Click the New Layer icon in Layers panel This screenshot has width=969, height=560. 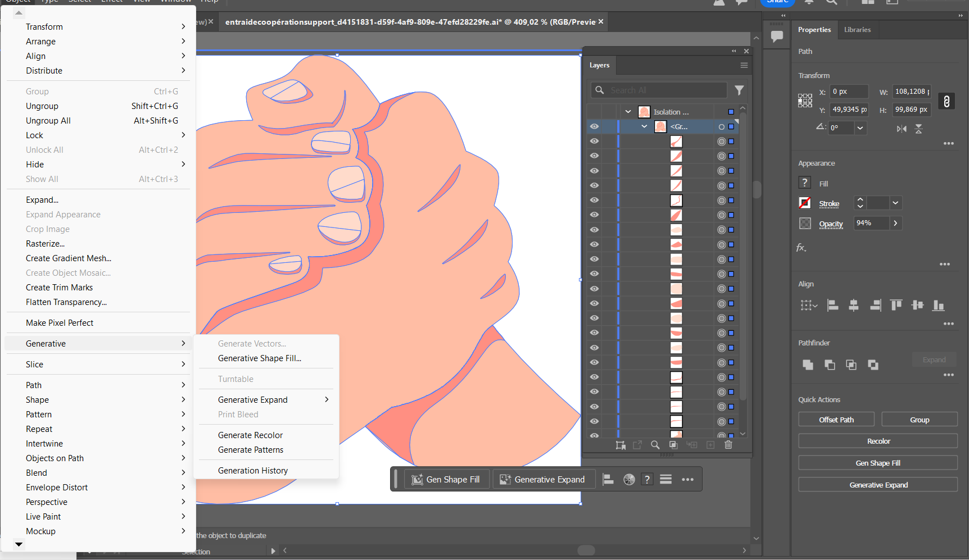(710, 445)
